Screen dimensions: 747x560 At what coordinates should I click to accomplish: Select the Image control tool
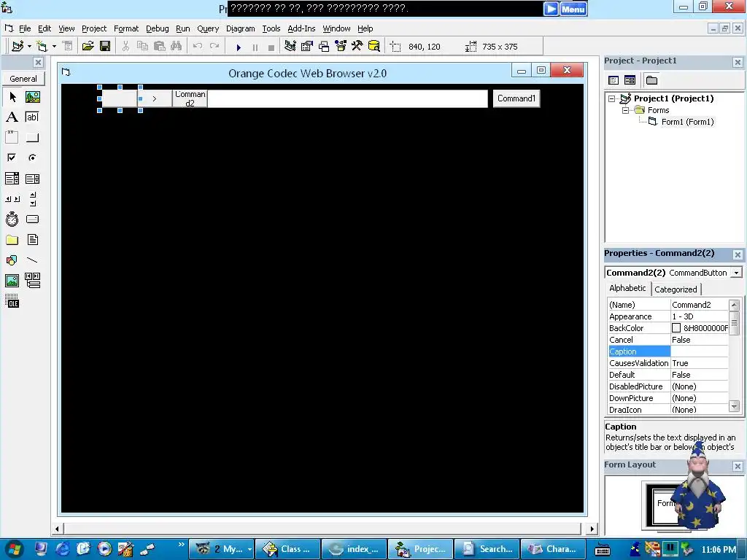12,281
